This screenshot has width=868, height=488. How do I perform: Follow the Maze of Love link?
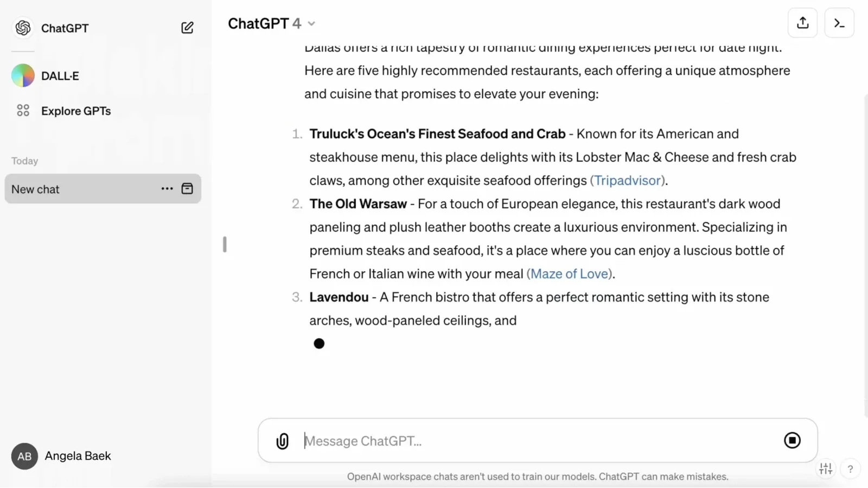[569, 274]
